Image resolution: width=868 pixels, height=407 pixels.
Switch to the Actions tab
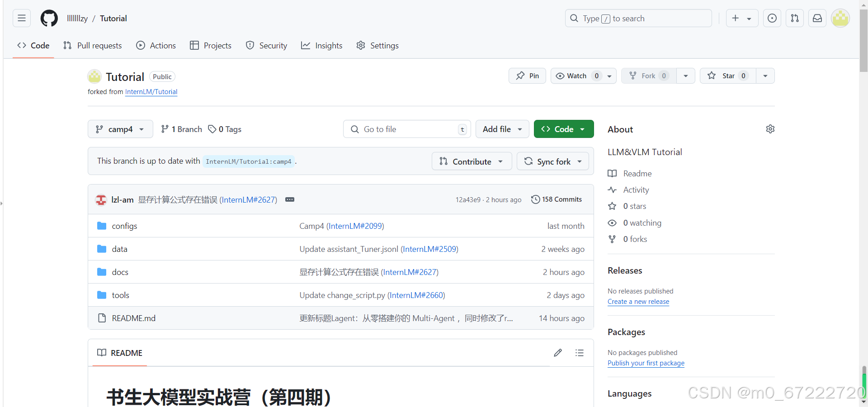coord(156,45)
